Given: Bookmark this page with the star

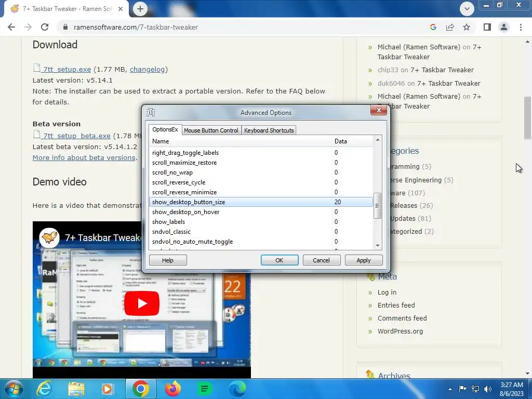Looking at the screenshot, I should pos(467,27).
